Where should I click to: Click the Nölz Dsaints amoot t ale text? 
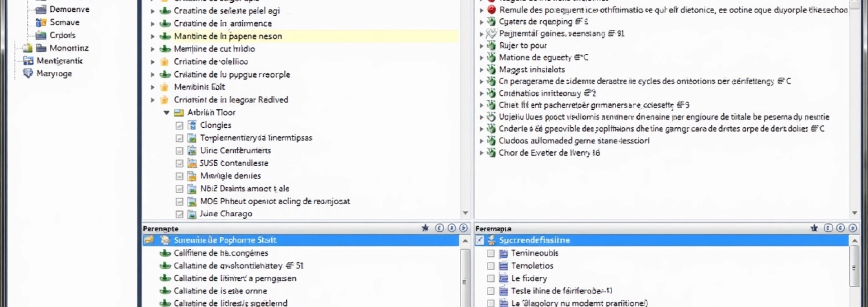pos(245,189)
